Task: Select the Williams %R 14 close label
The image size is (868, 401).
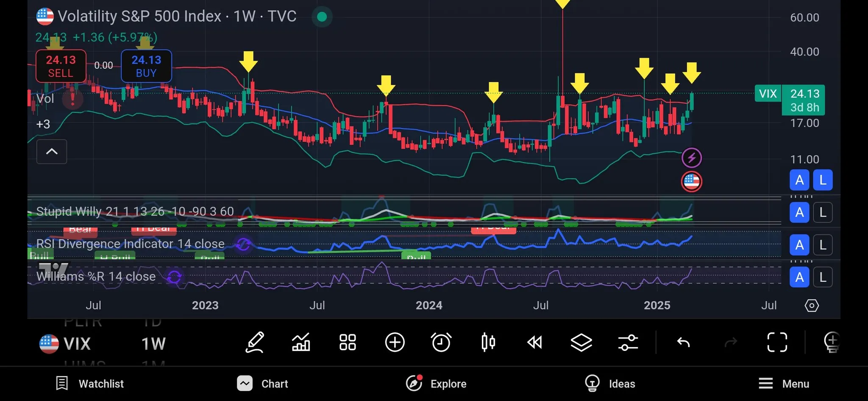Action: [96, 276]
